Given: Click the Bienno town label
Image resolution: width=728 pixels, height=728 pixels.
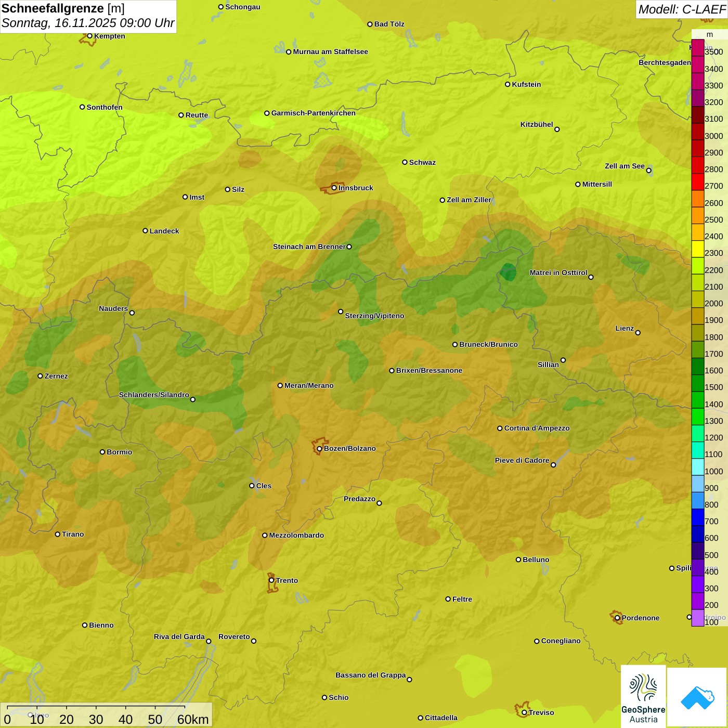Looking at the screenshot, I should point(101,625).
